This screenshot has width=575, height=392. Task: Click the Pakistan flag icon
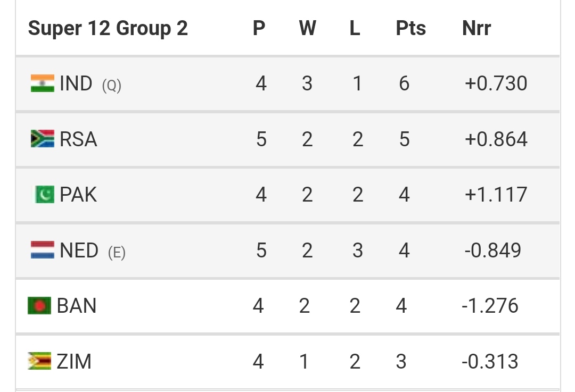[x=44, y=194]
